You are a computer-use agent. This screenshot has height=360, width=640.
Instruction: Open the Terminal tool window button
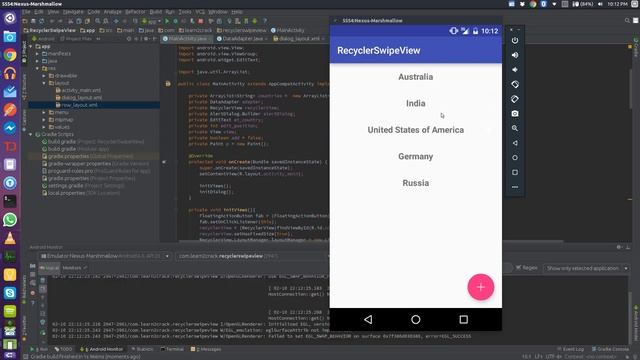tap(172, 349)
